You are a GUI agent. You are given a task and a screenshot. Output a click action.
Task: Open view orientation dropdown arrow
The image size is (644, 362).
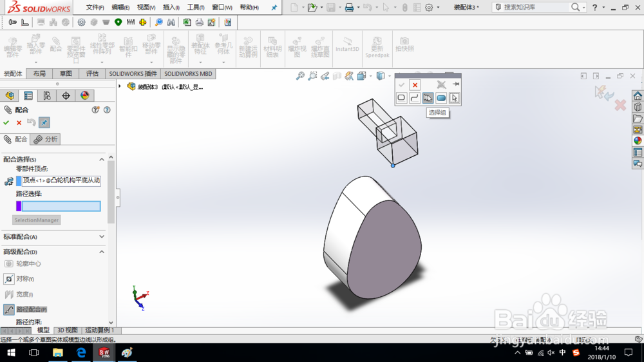tap(370, 76)
